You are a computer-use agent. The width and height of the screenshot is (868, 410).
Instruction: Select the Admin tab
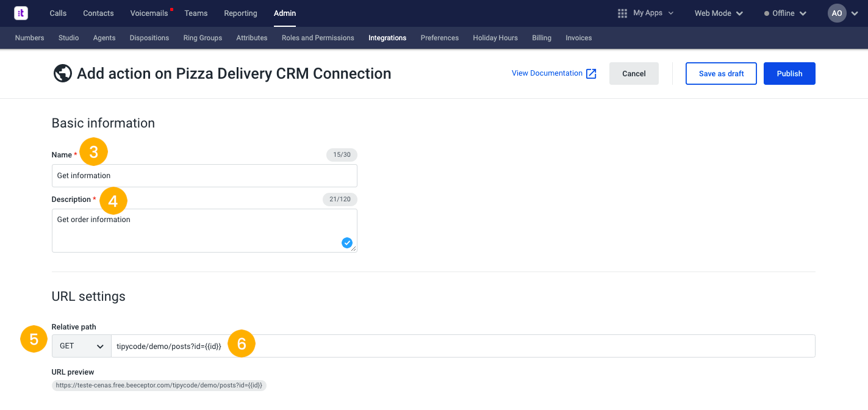(285, 13)
